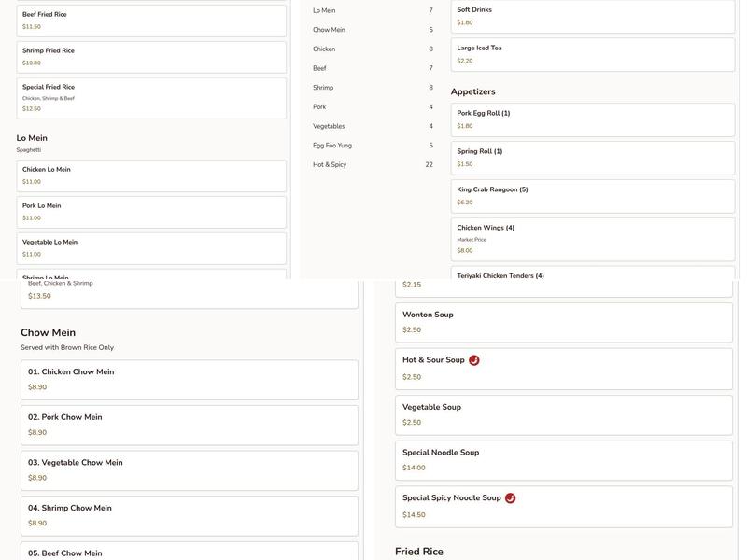Add Shrimp Fried Rice for $10.80
The width and height of the screenshot is (747, 560).
point(152,57)
